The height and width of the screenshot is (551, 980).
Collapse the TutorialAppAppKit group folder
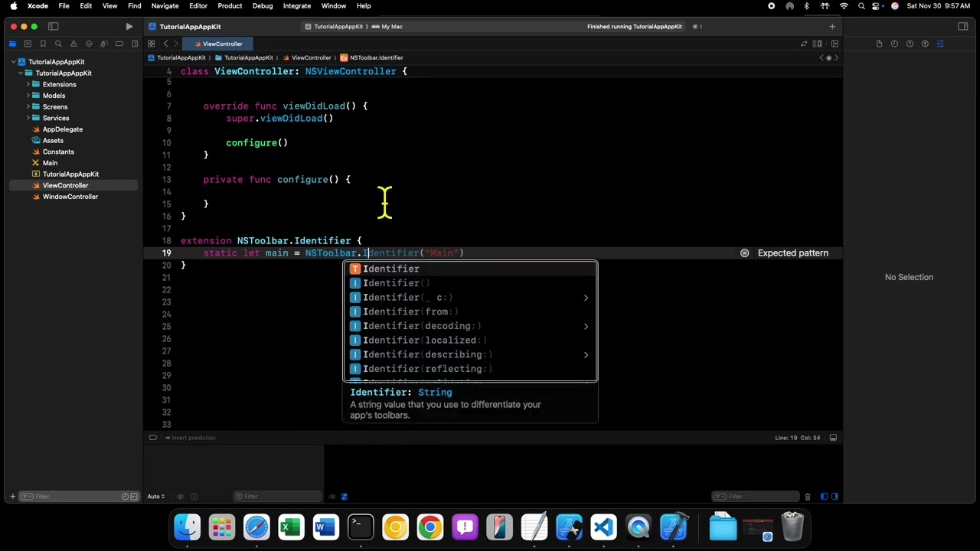21,73
